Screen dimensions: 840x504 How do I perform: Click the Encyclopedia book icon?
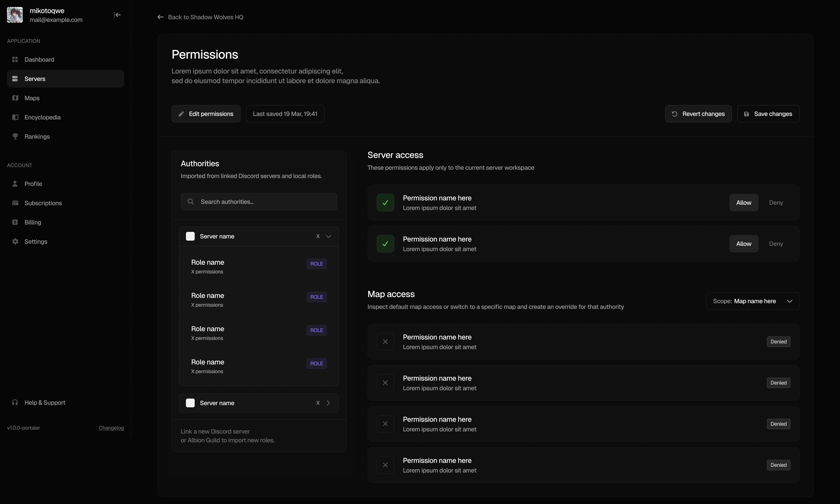(15, 117)
